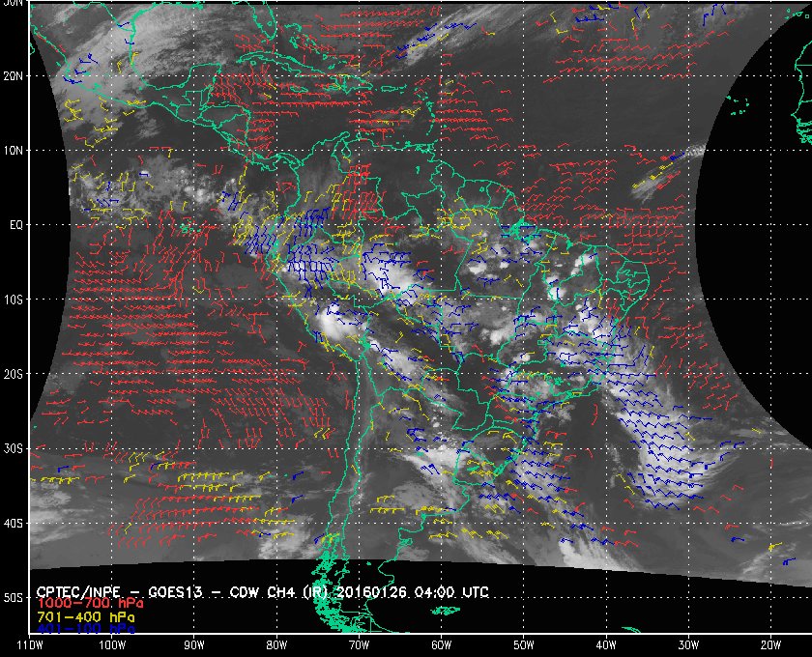Viewport: 812px width, 657px height.
Task: Click the '70W' longitude label
Action: [x=359, y=645]
